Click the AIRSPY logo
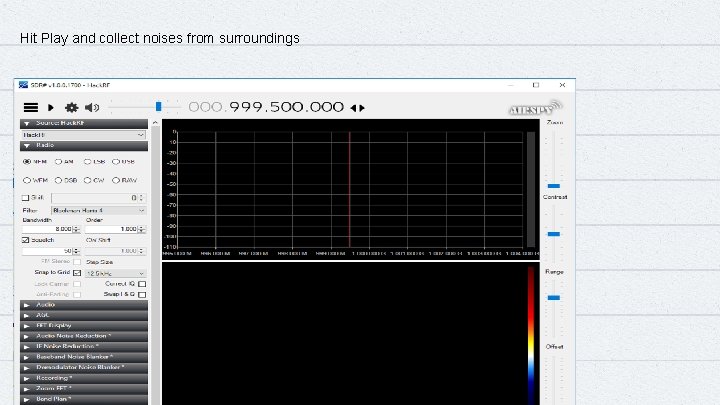The image size is (720, 405). tap(535, 108)
